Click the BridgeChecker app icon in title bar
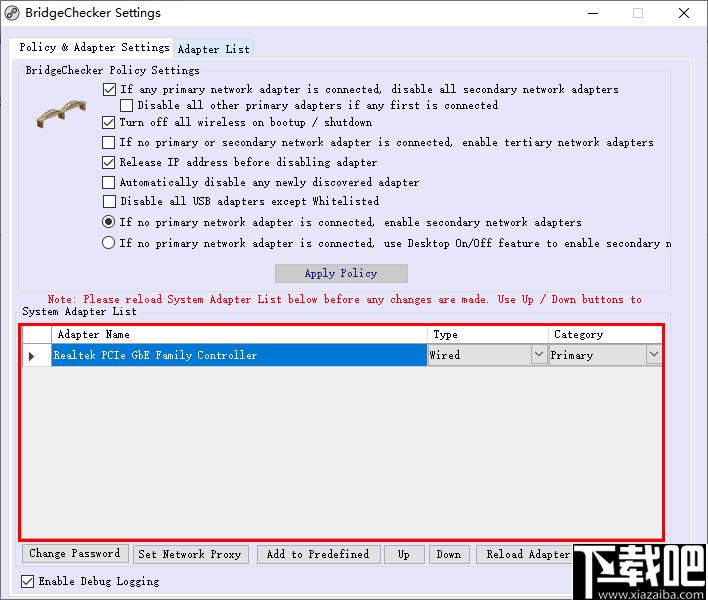708x600 pixels. click(x=12, y=13)
